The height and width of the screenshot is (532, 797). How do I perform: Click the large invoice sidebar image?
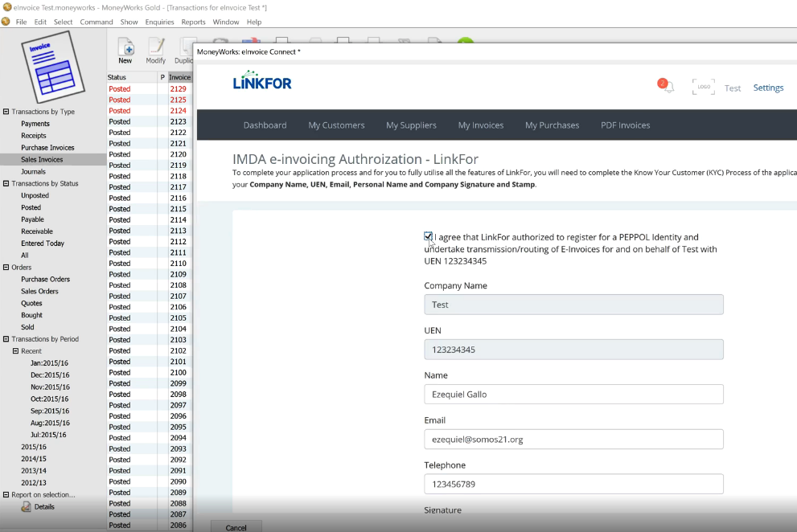click(52, 66)
